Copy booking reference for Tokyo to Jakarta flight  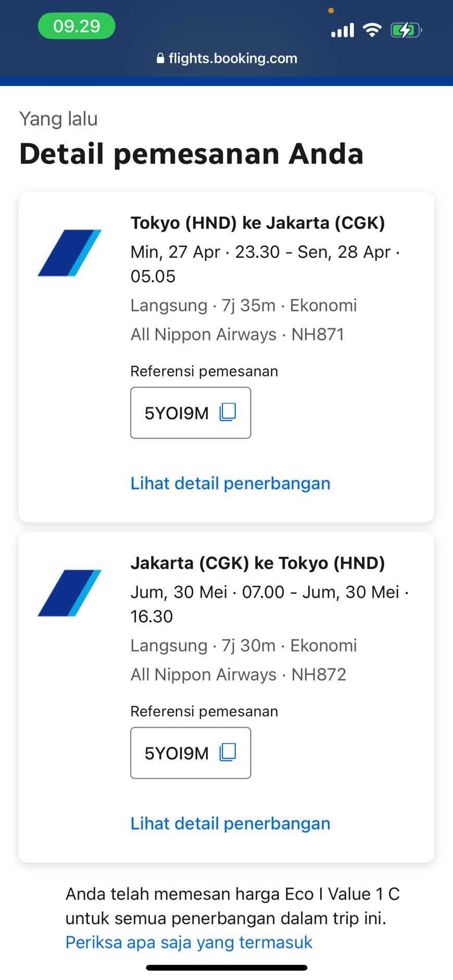click(x=228, y=412)
